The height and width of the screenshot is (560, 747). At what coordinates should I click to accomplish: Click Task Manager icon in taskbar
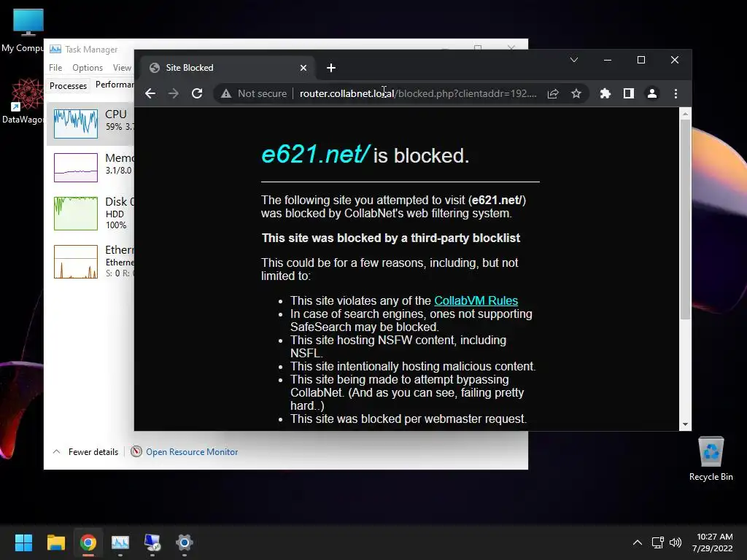point(120,542)
